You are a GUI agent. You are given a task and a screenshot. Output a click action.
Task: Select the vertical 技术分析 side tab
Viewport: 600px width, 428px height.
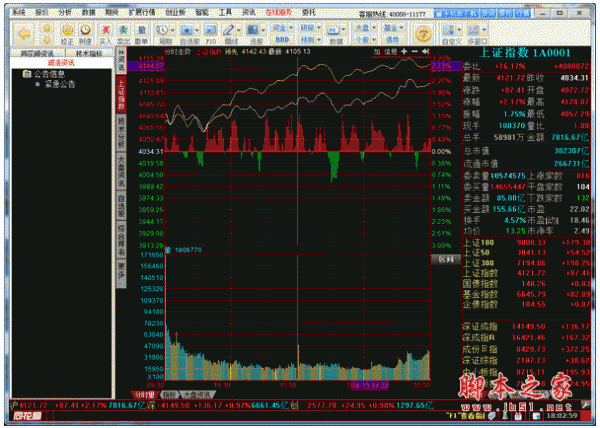[x=121, y=133]
